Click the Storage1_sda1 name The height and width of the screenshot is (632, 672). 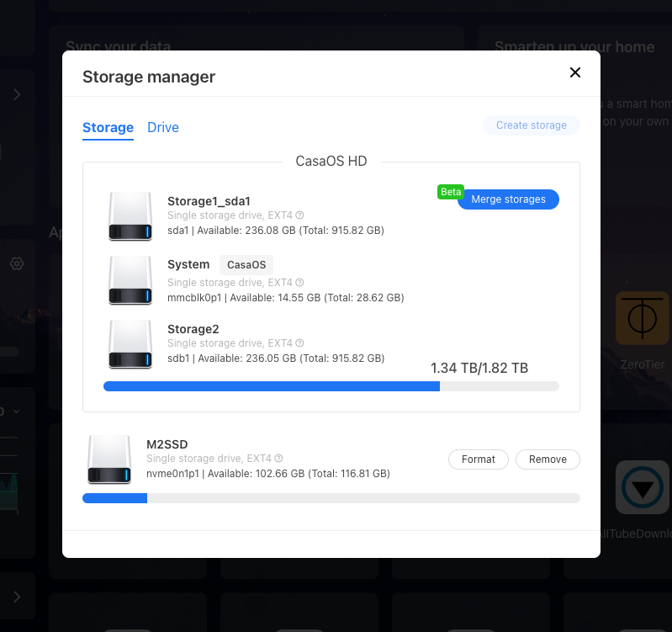(209, 201)
